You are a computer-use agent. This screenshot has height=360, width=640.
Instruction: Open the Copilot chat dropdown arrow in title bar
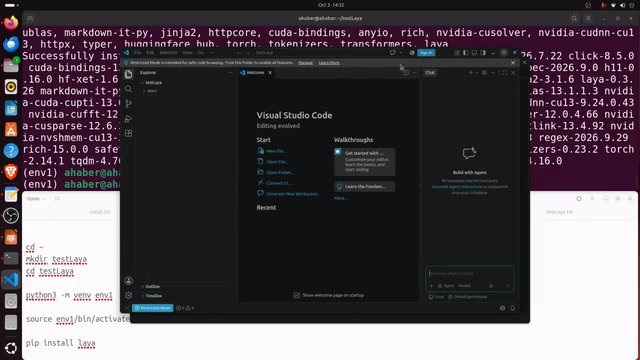tap(400, 53)
